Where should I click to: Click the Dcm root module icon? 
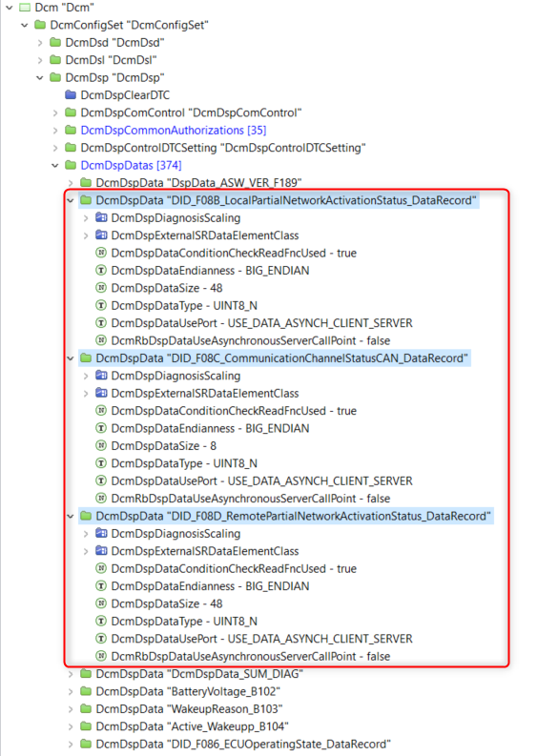click(25, 8)
